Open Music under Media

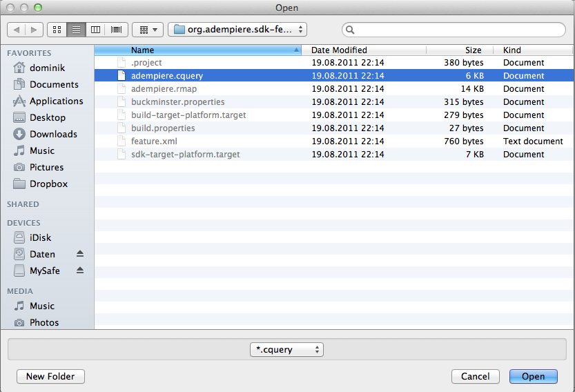click(x=34, y=306)
